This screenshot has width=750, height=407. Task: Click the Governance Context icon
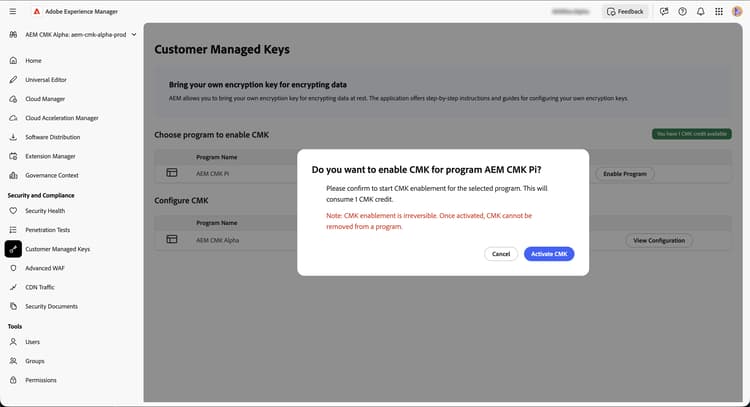coord(13,176)
